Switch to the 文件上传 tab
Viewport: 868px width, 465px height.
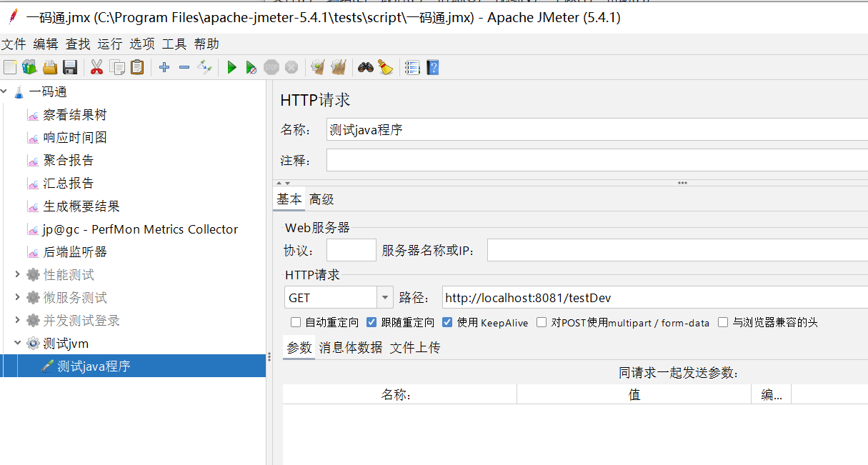click(415, 348)
